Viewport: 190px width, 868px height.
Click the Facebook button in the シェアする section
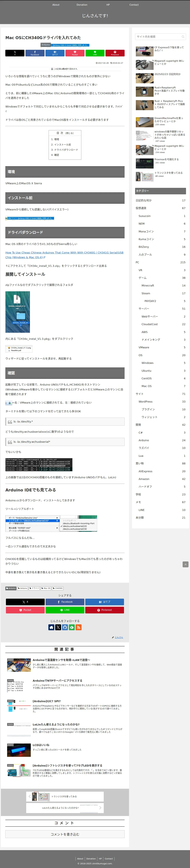[x=65, y=602]
